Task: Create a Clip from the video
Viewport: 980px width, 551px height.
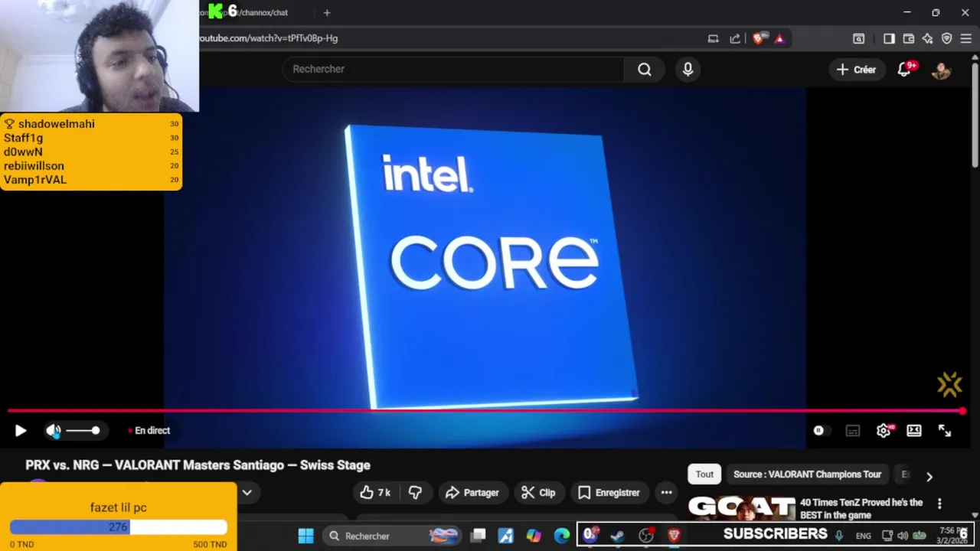Action: 538,493
